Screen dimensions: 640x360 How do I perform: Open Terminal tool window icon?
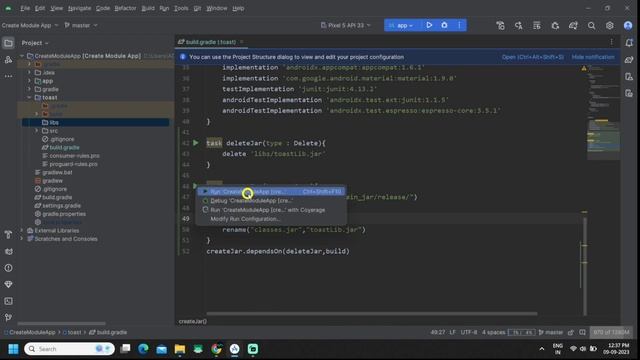point(8,301)
